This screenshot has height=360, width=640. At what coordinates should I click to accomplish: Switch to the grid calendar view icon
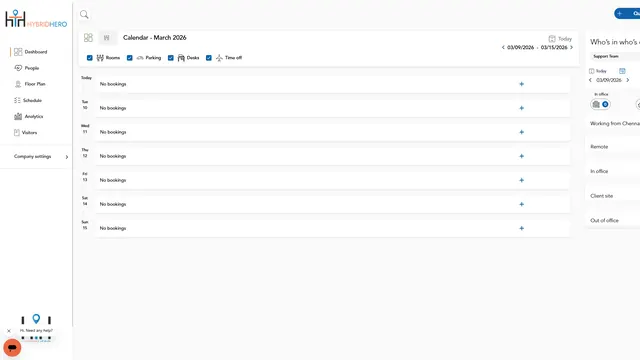point(88,38)
